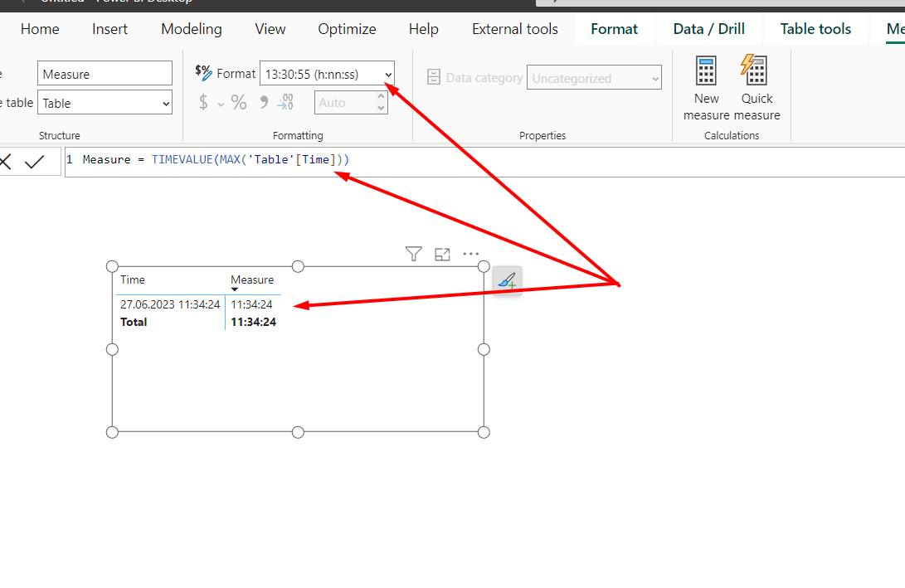This screenshot has width=905, height=588.
Task: Open the Insert ribbon tab
Action: click(x=109, y=29)
